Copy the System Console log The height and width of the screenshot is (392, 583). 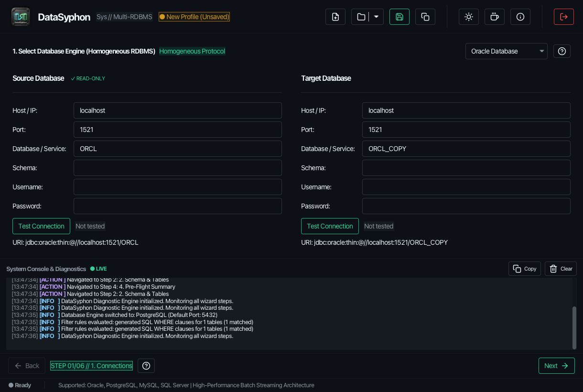525,269
